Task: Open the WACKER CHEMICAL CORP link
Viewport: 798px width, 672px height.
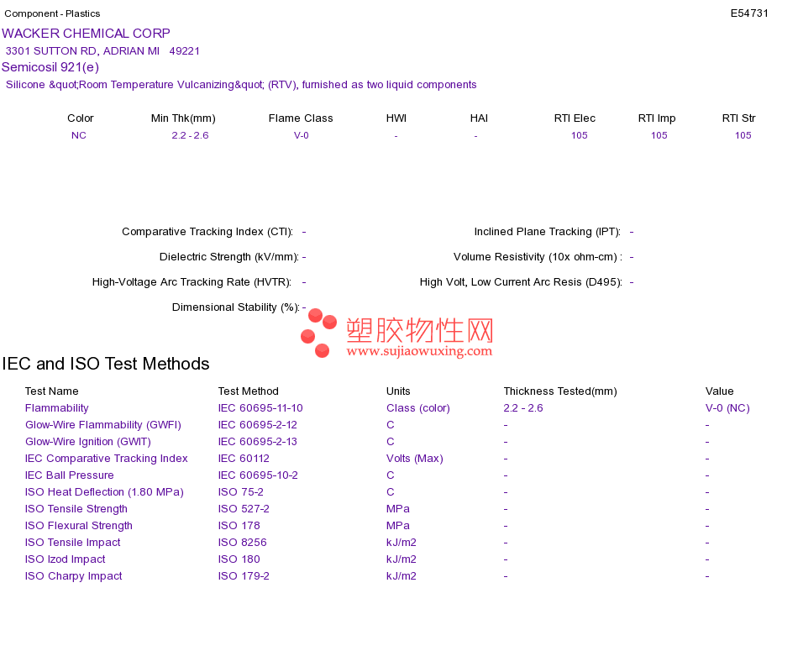Action: point(86,34)
